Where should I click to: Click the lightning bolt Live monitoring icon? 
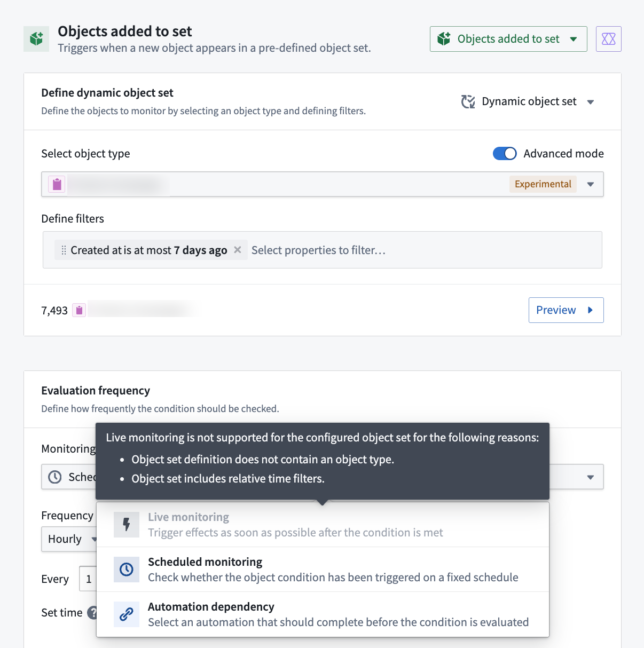[127, 525]
